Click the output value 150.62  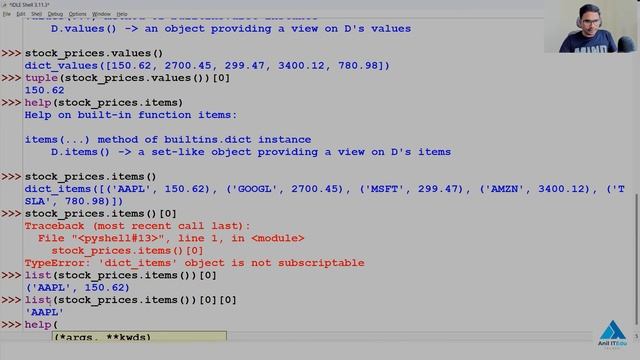coord(44,90)
